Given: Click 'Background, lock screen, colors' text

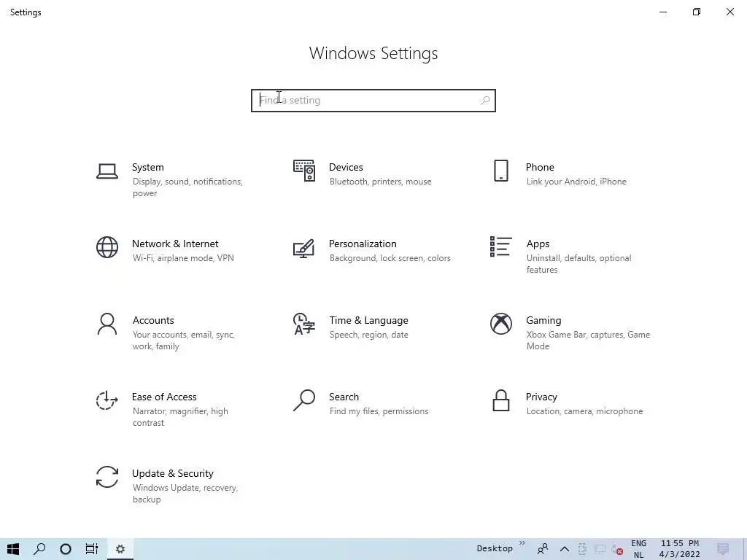Looking at the screenshot, I should tap(390, 259).
